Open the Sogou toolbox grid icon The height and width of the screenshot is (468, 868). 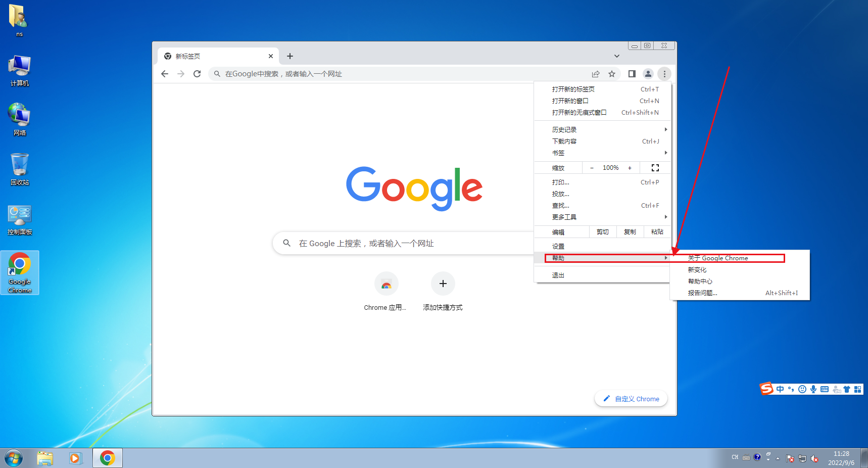click(857, 389)
